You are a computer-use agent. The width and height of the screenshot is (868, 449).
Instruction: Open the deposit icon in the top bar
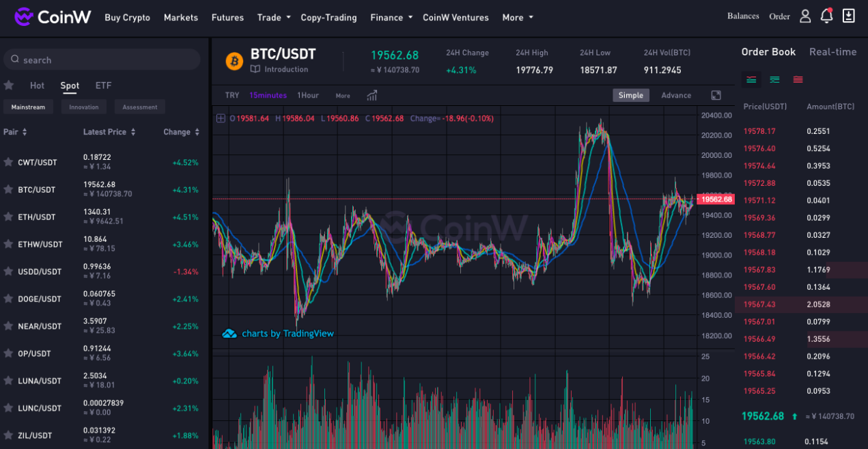848,15
